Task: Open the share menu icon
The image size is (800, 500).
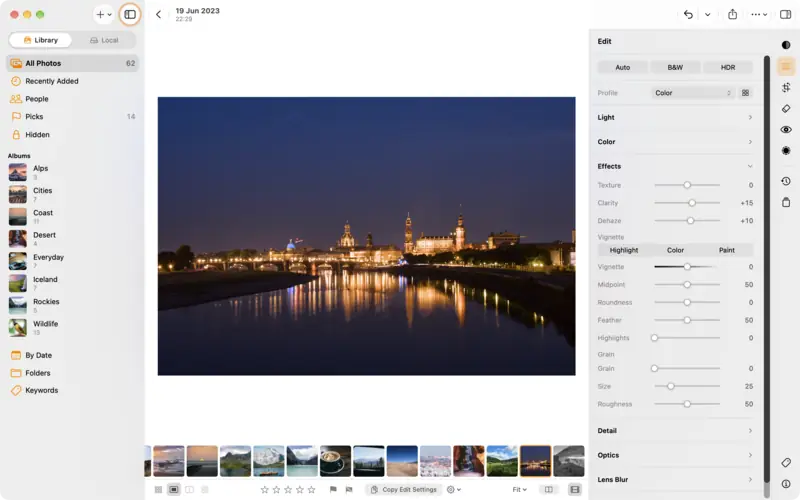Action: [x=732, y=14]
